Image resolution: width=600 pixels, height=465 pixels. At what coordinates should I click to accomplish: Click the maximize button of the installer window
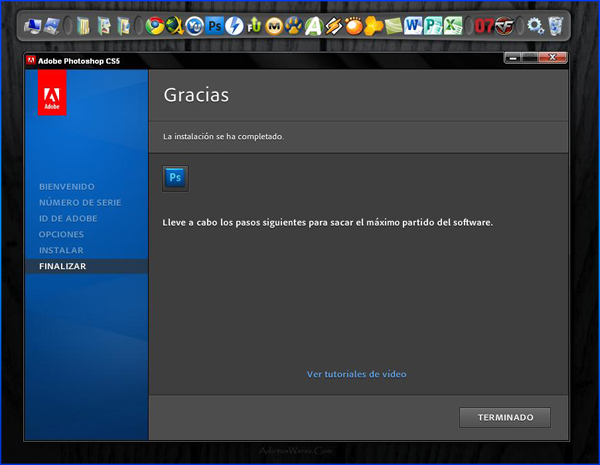coord(530,58)
